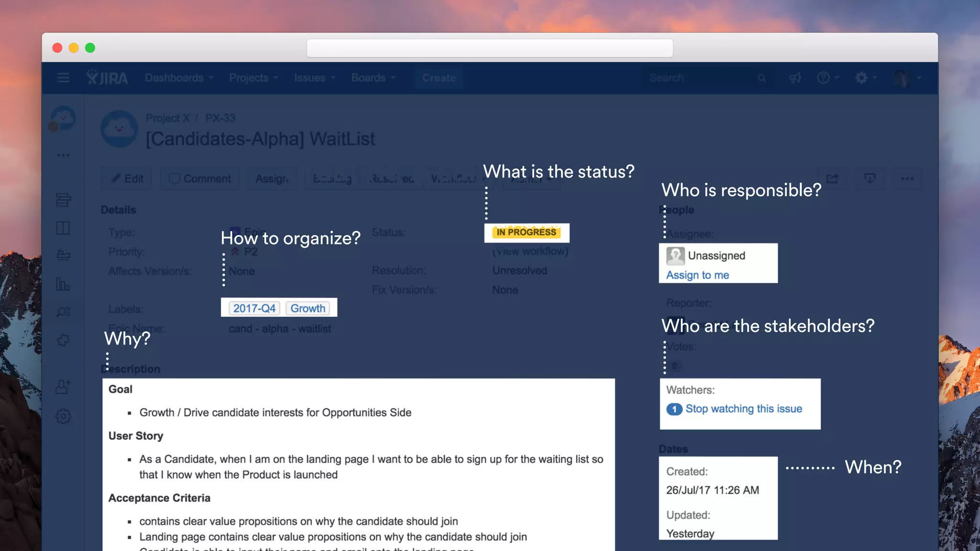Screen dimensions: 980x551
Task: Open the Projects menu
Action: [x=253, y=77]
